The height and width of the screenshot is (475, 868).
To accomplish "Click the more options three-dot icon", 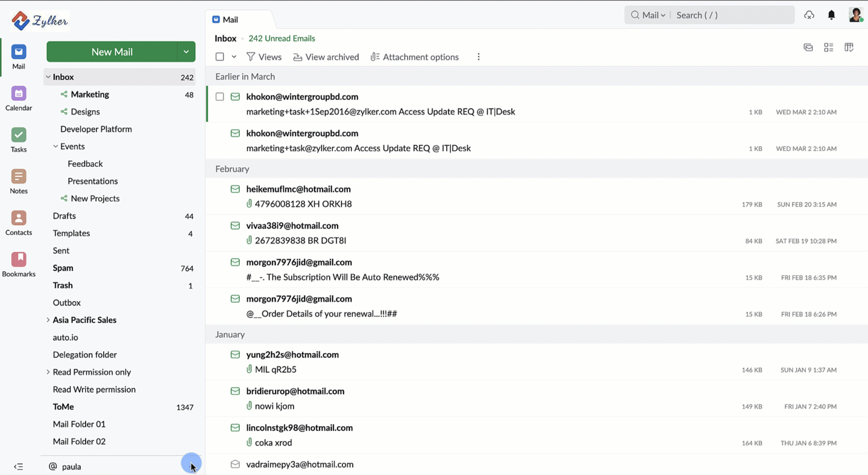I will [x=479, y=57].
